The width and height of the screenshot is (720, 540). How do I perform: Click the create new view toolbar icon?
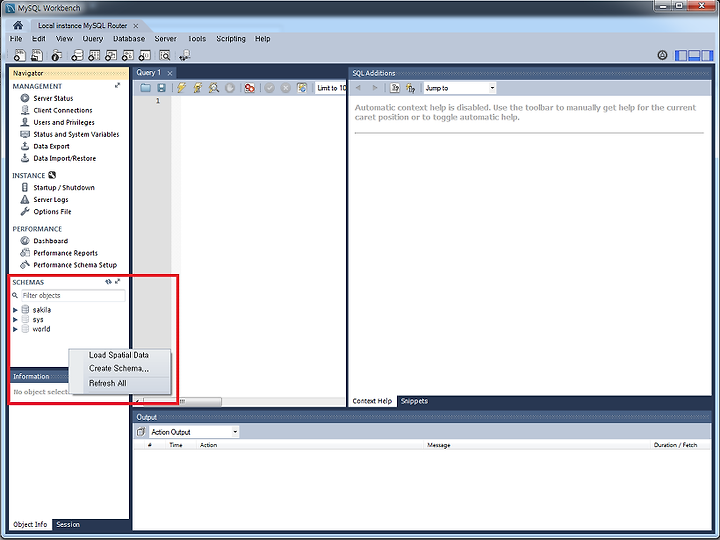pos(111,56)
